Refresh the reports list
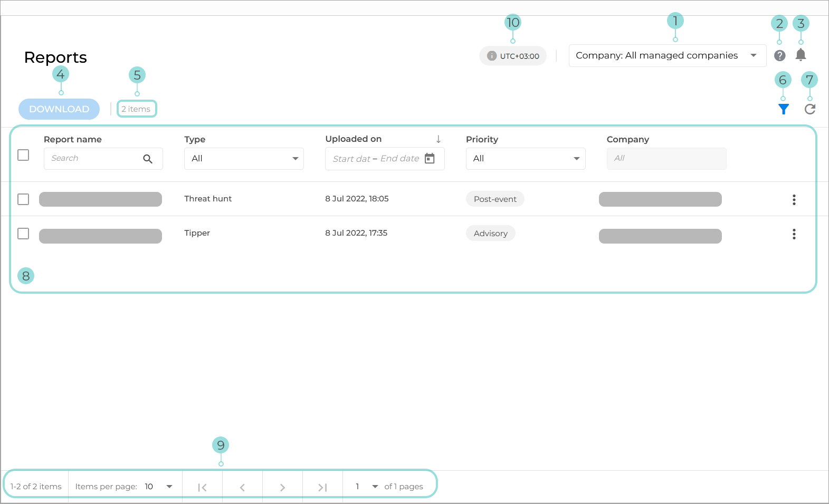The height and width of the screenshot is (504, 829). pyautogui.click(x=810, y=109)
